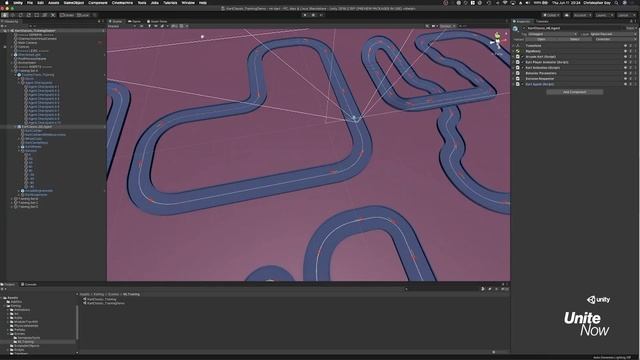Click the Pause button
The width and height of the screenshot is (640, 360).
[313, 15]
